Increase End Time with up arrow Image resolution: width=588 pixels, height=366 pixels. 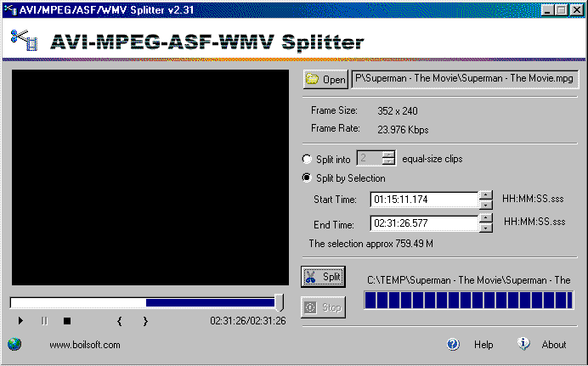(x=485, y=219)
